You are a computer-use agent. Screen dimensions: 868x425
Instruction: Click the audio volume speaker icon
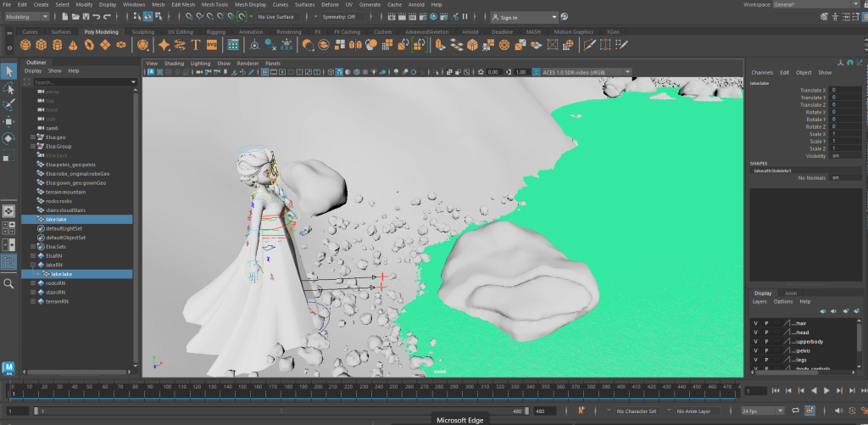coord(838,411)
